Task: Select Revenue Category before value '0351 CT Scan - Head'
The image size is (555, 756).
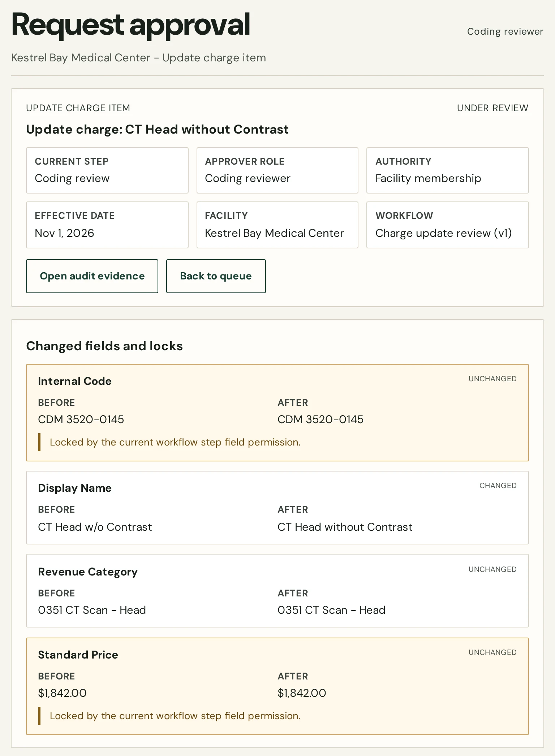Action: click(92, 610)
